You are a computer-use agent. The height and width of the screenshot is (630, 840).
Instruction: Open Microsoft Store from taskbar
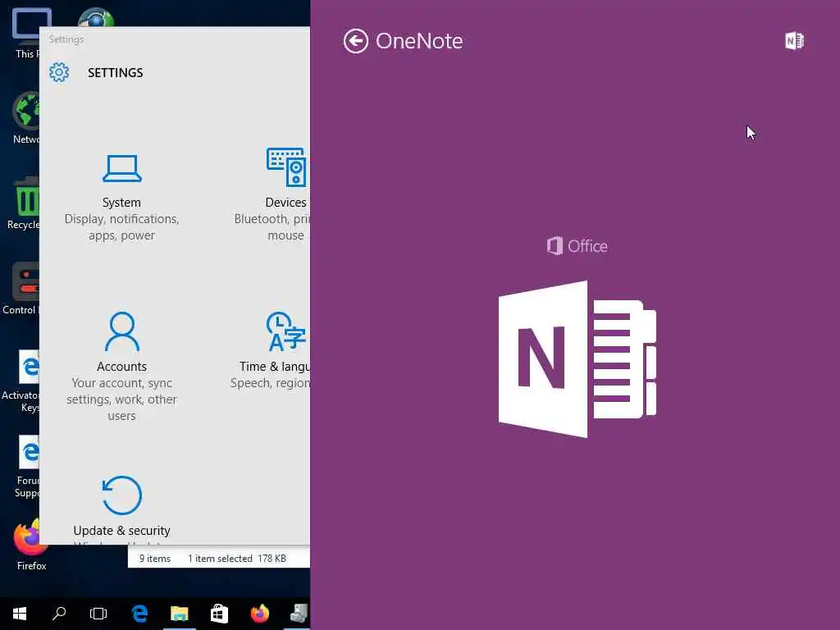coord(219,614)
